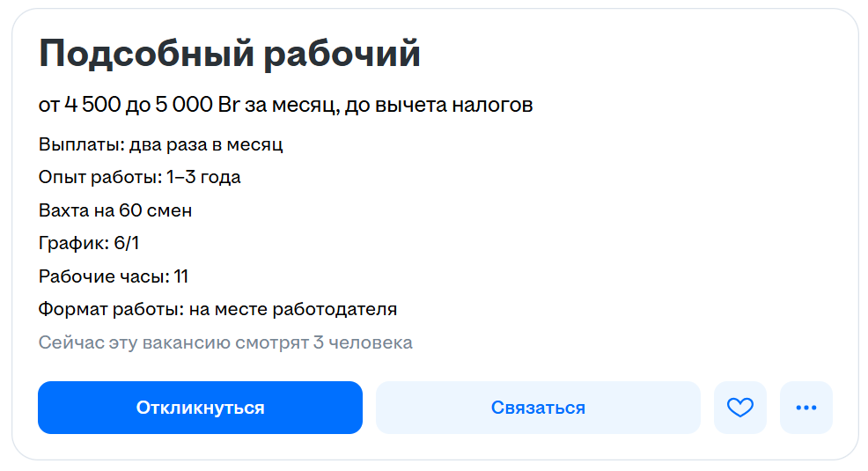Add vacancy to favorites with heart icon
This screenshot has height=471, width=868.
click(739, 408)
